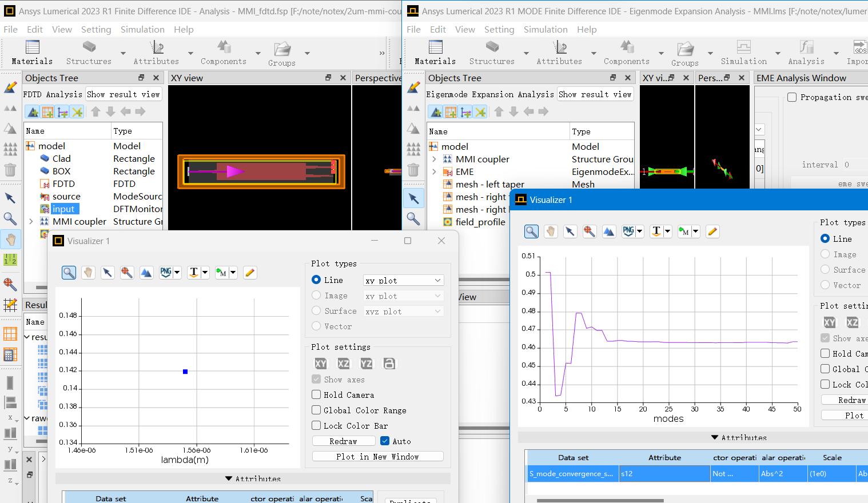
Task: Uncheck the Auto redraw checkbox
Action: [385, 441]
